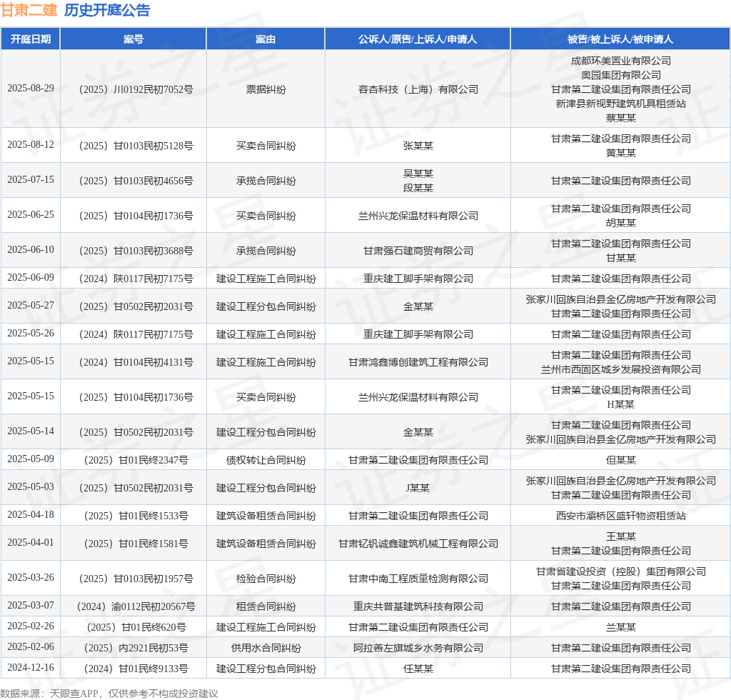The height and width of the screenshot is (700, 731).
Task: Click defendant 甘肃省建设投资（控股）集团有限公司
Action: click(620, 571)
